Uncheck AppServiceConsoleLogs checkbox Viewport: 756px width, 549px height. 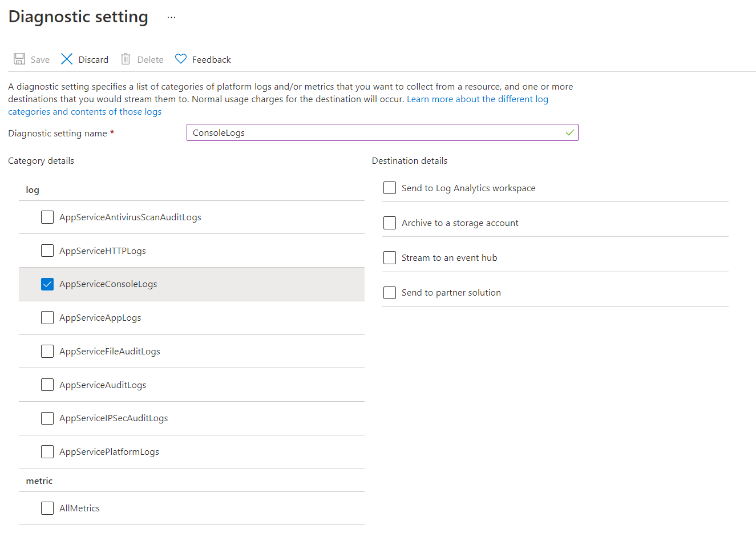point(47,284)
